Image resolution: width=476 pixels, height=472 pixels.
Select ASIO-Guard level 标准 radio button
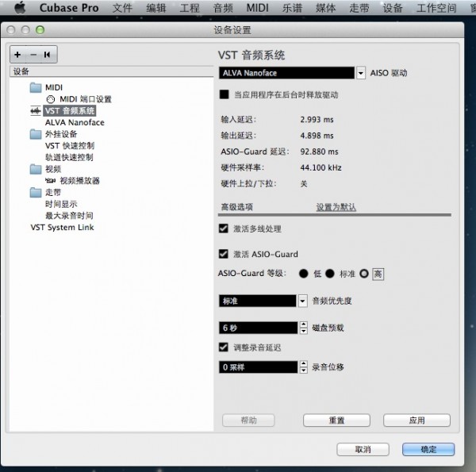click(x=330, y=274)
